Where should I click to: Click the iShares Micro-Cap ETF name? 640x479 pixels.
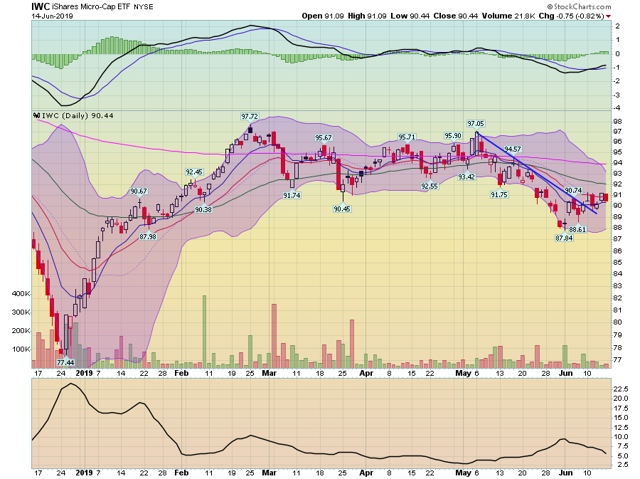pyautogui.click(x=91, y=7)
